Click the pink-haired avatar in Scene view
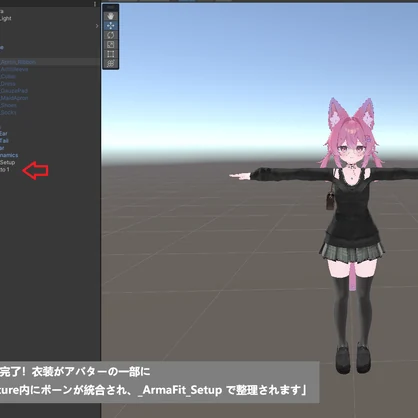This screenshot has height=418, width=418. [352, 213]
